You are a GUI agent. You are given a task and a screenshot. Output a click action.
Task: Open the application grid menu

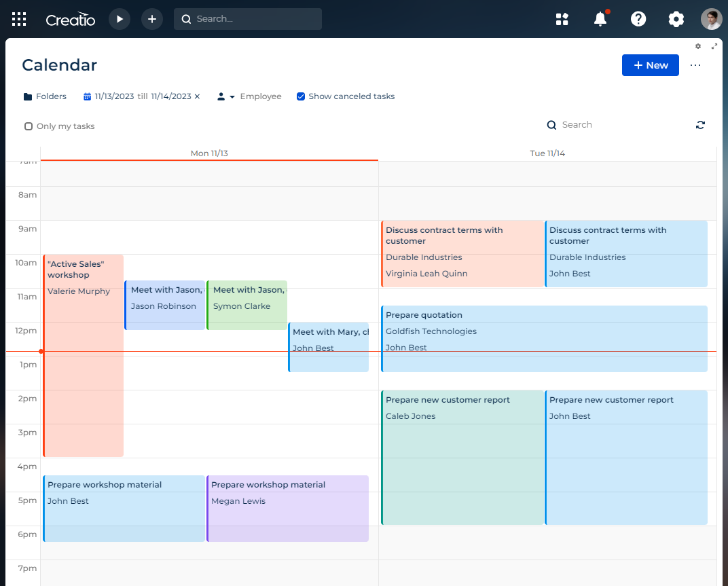[19, 19]
